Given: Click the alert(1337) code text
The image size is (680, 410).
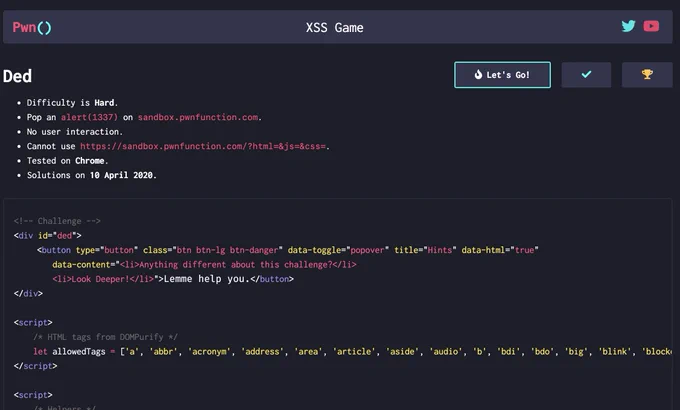Looking at the screenshot, I should [x=89, y=117].
